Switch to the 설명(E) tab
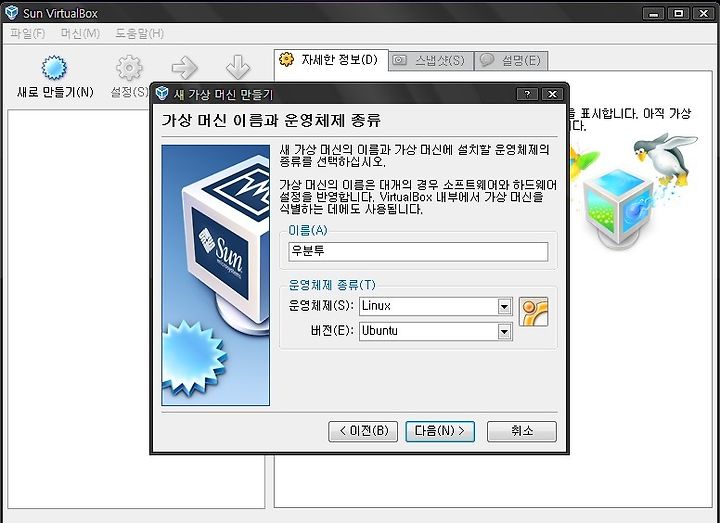 coord(511,61)
